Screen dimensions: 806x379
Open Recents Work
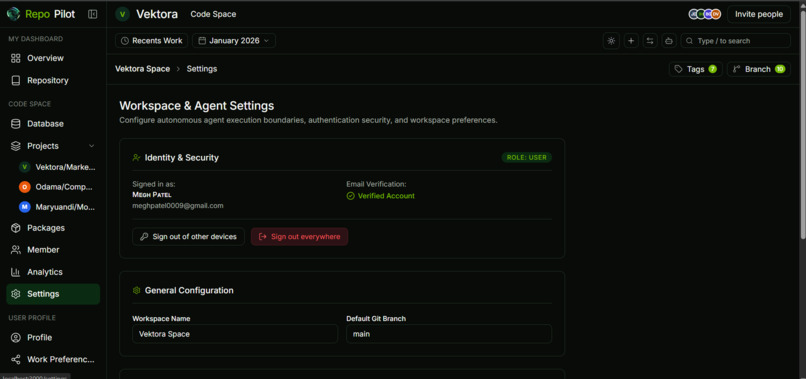152,41
